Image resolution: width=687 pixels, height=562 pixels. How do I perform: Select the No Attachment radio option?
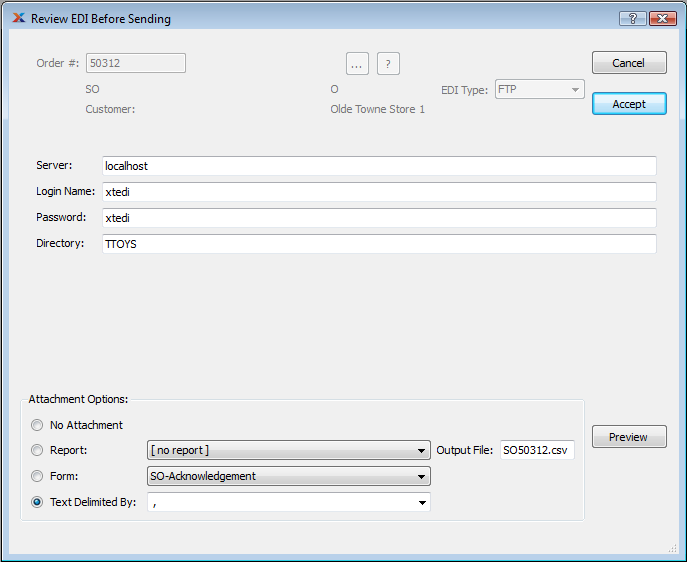[37, 425]
